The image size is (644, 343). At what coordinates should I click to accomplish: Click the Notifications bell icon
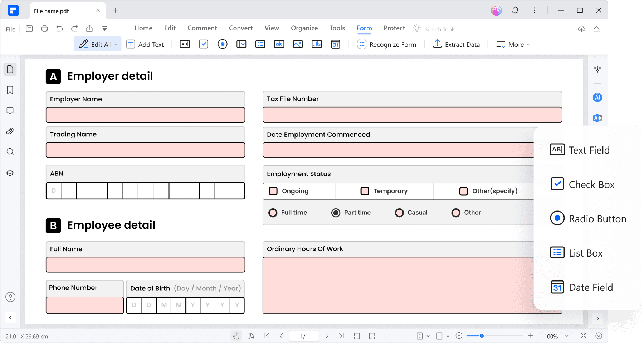[515, 10]
